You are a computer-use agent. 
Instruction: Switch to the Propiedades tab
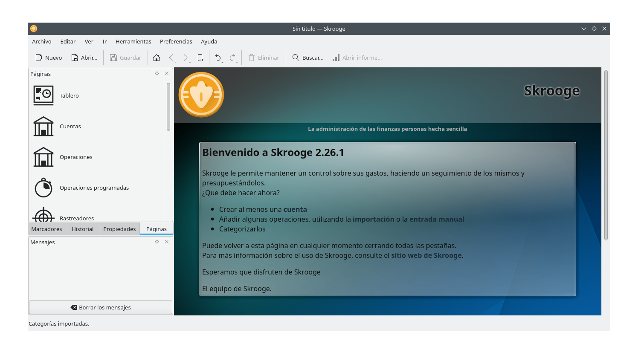(119, 229)
